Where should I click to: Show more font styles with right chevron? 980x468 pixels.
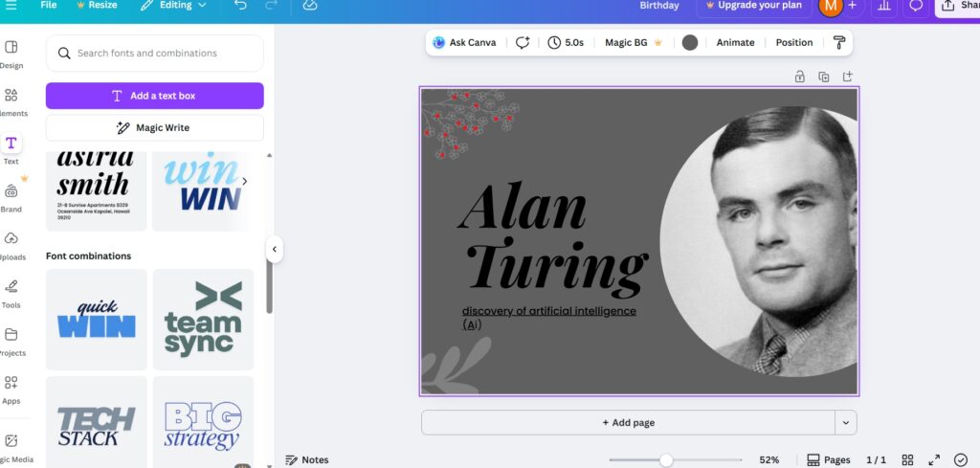coord(244,181)
